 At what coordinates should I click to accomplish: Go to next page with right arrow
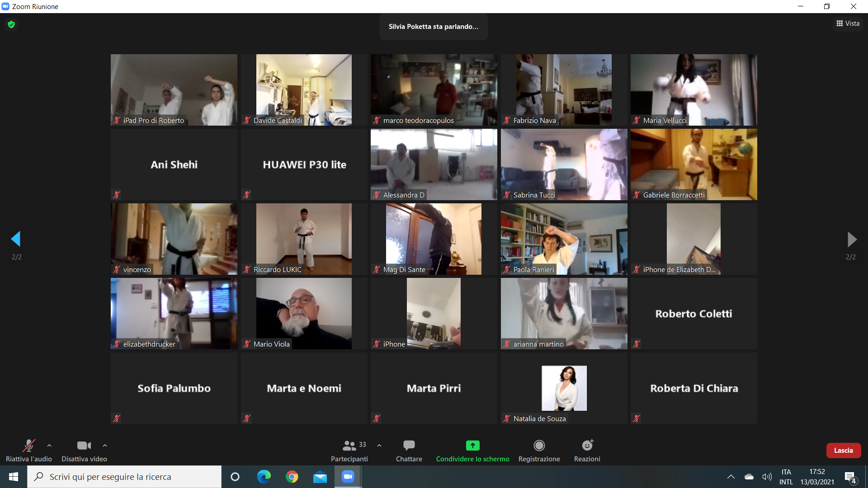click(x=851, y=239)
